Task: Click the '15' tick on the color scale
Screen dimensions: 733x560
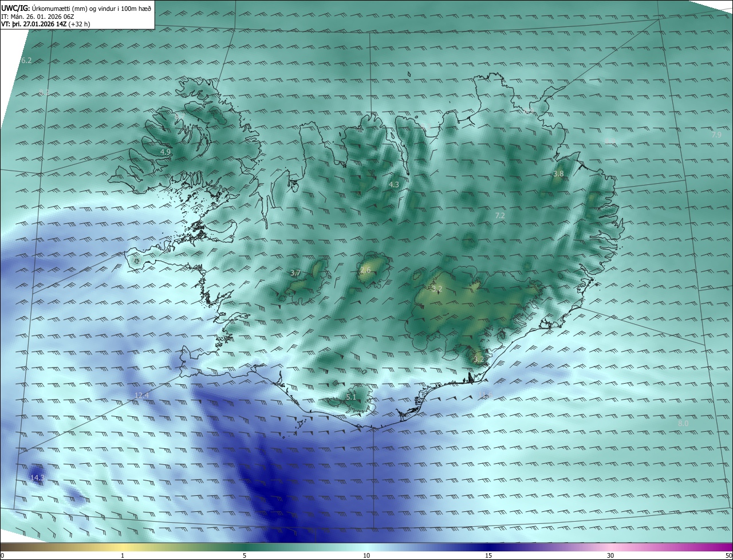Action: coord(488,555)
